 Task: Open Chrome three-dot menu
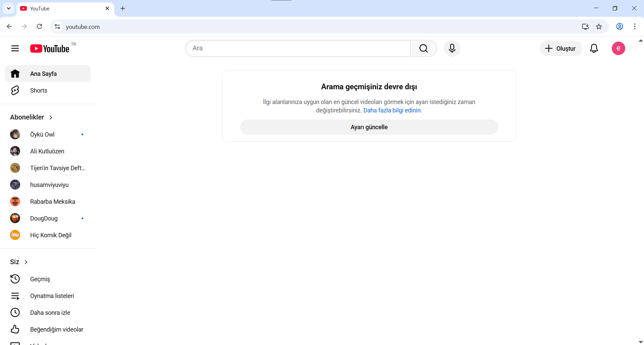click(635, 27)
